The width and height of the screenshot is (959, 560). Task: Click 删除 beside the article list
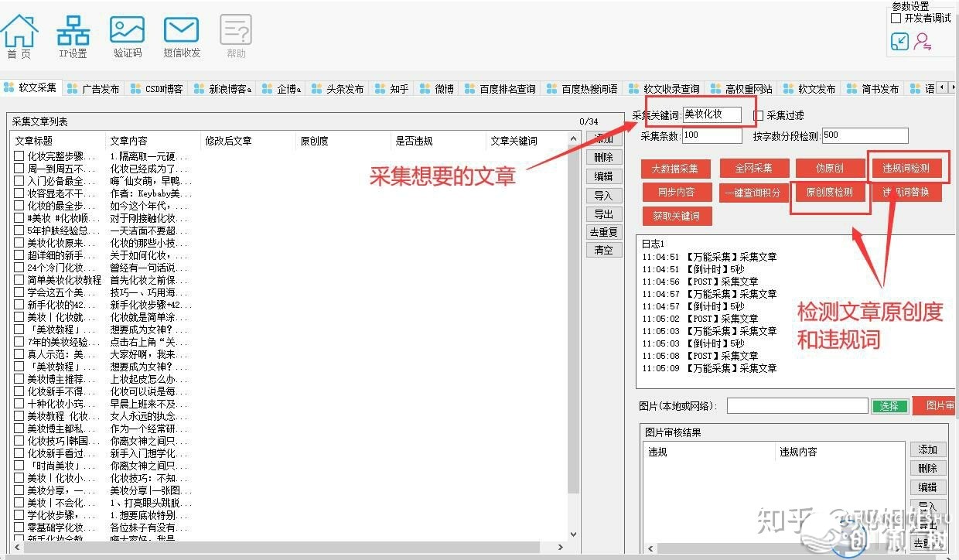(603, 157)
